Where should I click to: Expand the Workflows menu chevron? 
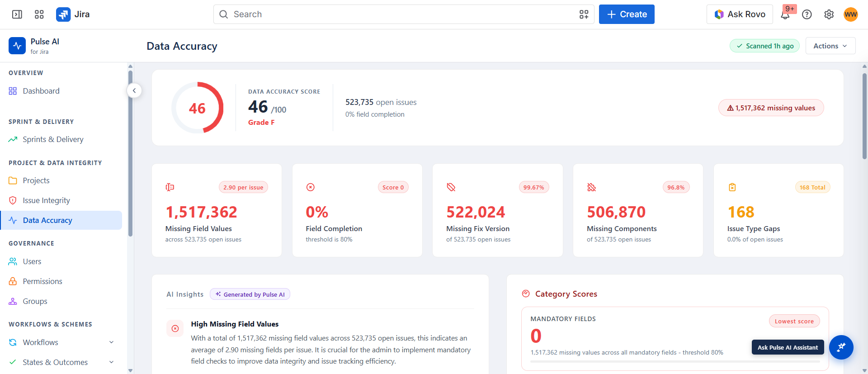(x=111, y=342)
